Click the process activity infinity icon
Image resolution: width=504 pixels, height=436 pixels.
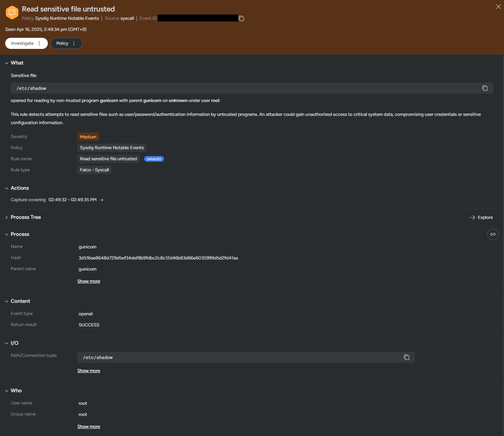point(493,234)
